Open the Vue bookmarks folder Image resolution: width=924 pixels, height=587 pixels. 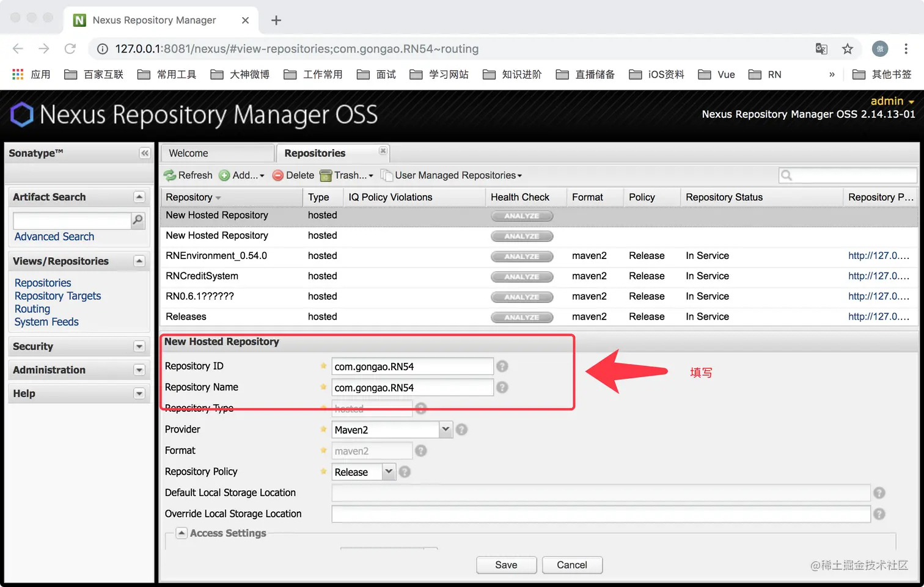click(x=717, y=75)
